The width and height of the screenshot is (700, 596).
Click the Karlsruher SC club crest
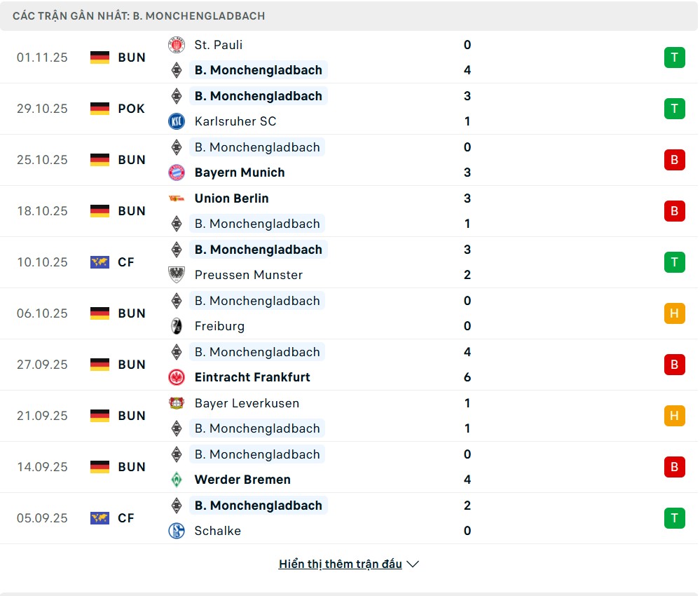176,121
